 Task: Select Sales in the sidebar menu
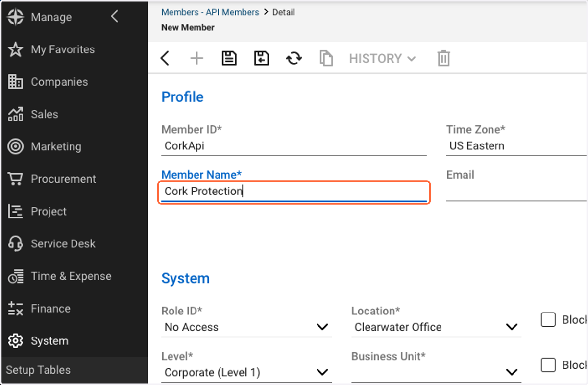[x=45, y=114]
